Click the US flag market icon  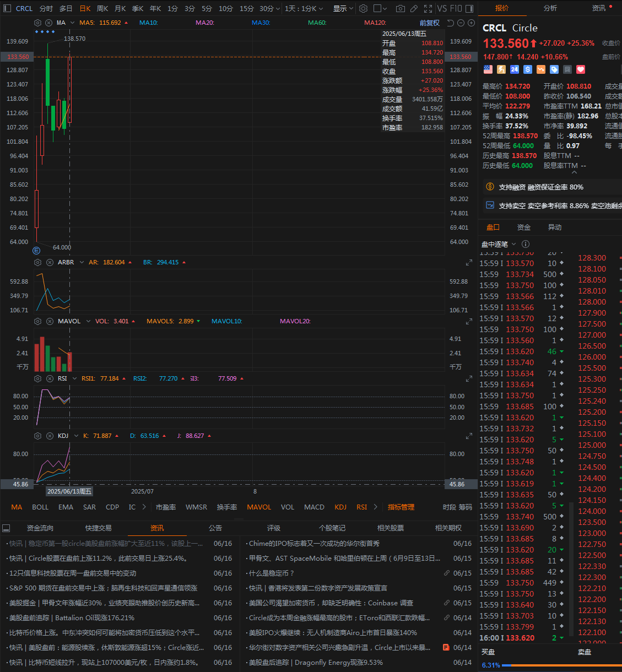click(x=488, y=69)
